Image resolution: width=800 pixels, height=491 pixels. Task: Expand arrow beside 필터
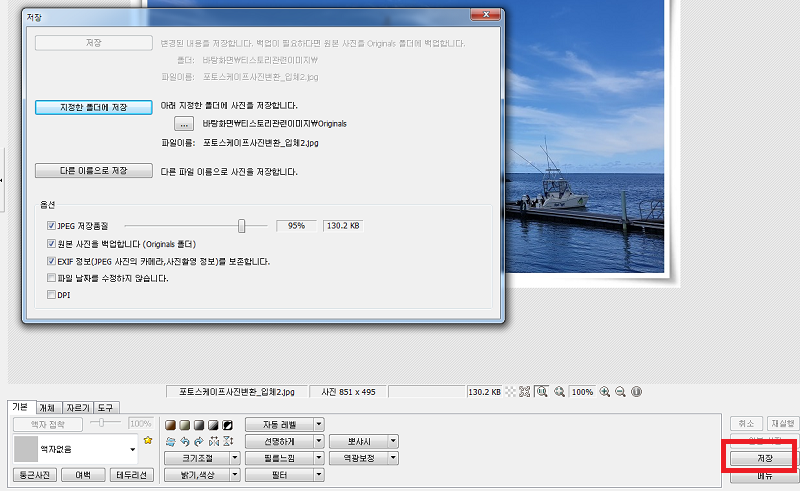[318, 475]
